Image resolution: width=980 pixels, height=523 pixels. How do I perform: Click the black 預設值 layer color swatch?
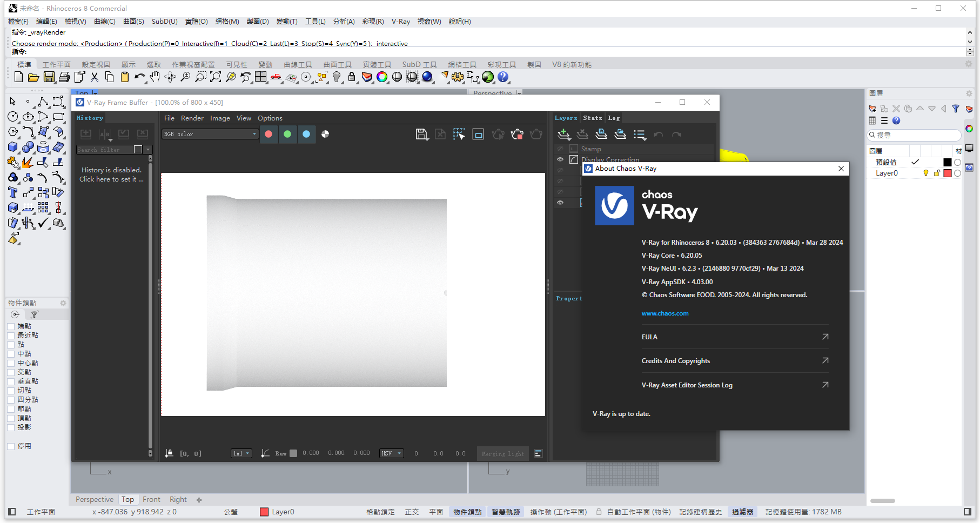(947, 162)
